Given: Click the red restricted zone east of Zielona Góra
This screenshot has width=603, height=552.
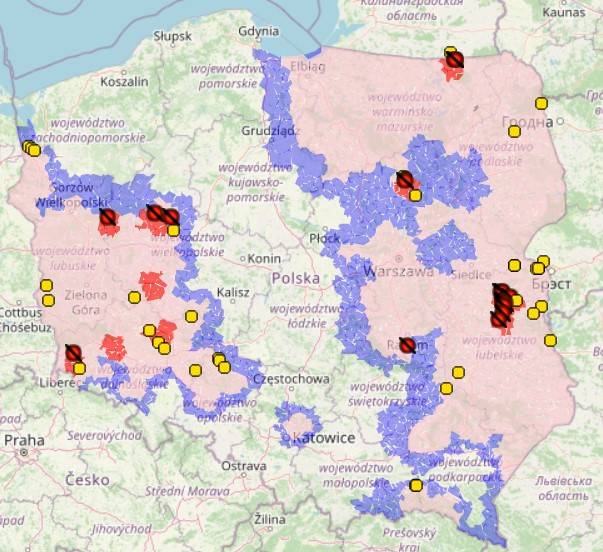Looking at the screenshot, I should pyautogui.click(x=153, y=285).
